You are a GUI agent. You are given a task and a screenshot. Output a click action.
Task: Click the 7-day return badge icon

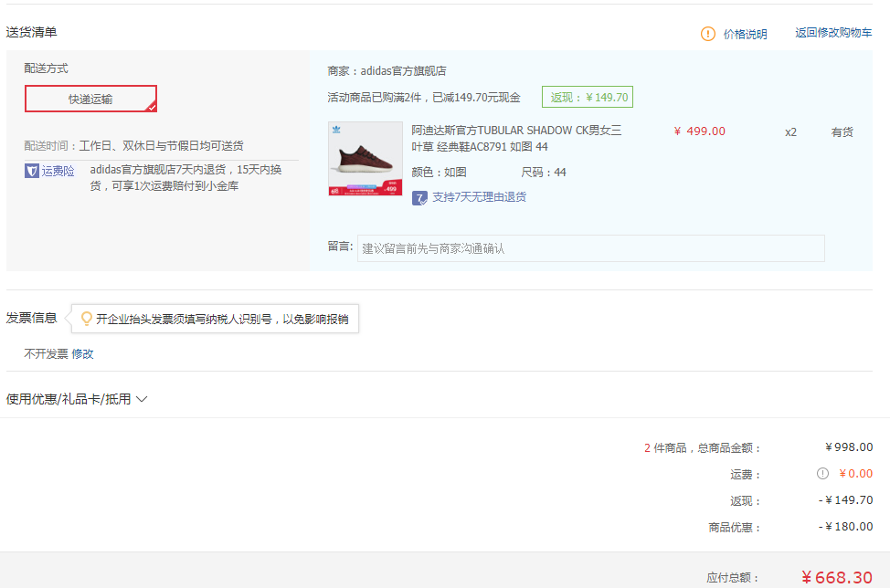(419, 198)
